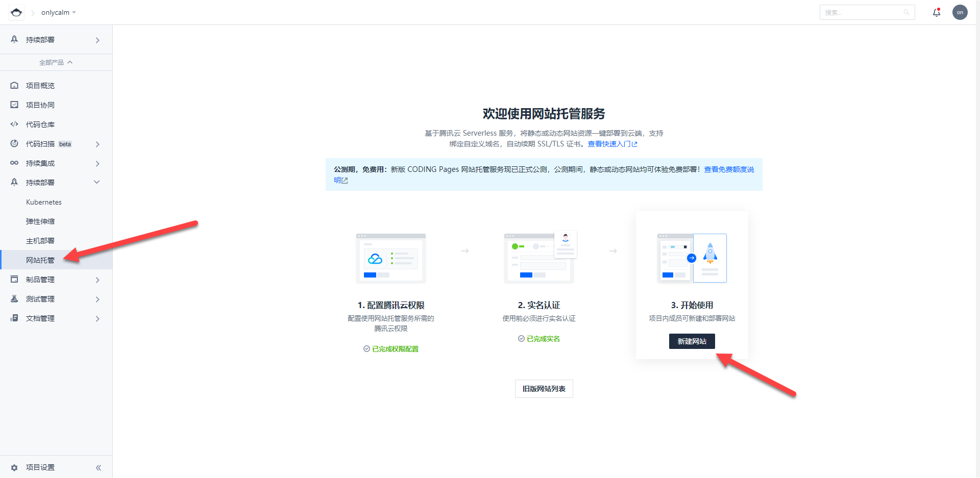
Task: Click the 实名认证 step illustration
Action: point(540,257)
